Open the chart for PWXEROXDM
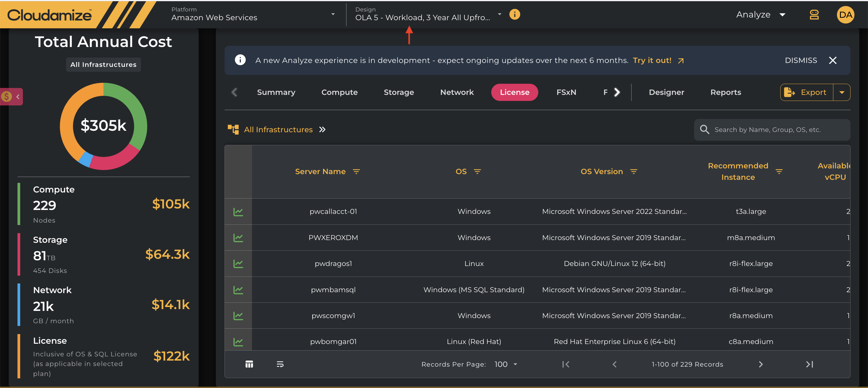The width and height of the screenshot is (868, 388). coord(238,237)
